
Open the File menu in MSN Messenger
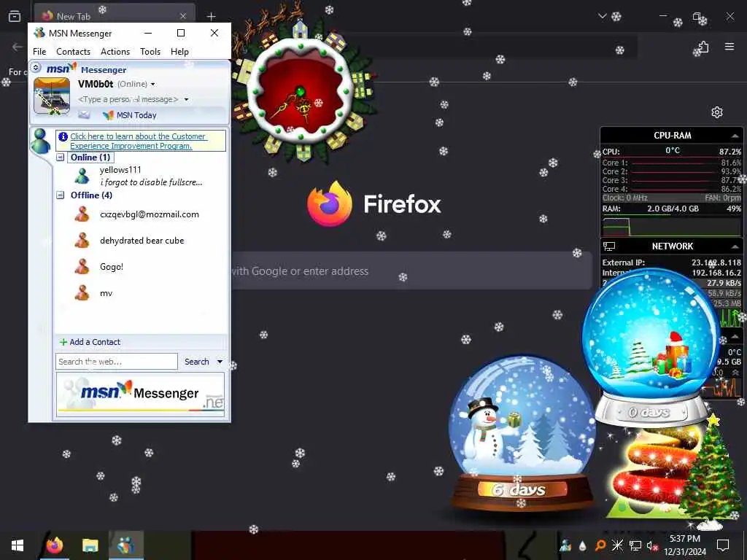click(39, 52)
